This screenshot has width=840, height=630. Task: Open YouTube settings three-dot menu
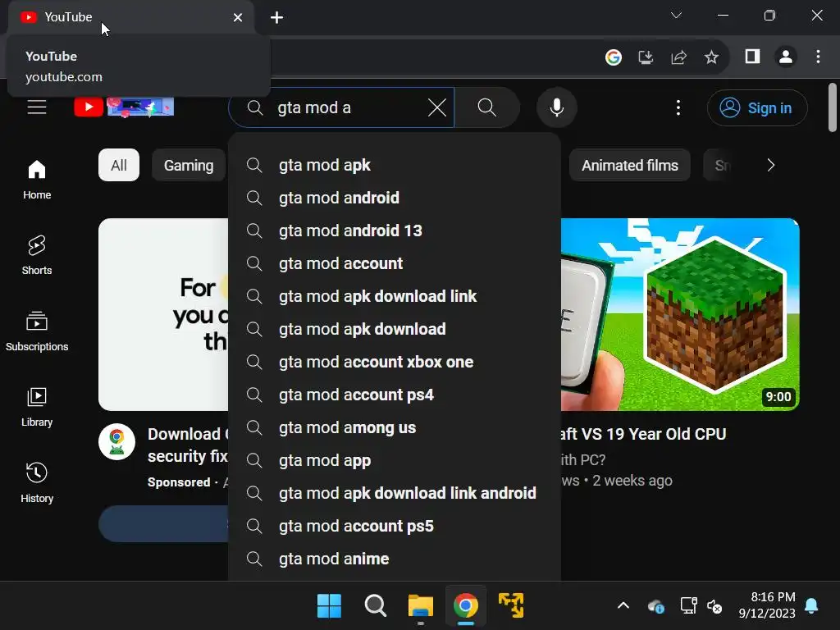(678, 107)
